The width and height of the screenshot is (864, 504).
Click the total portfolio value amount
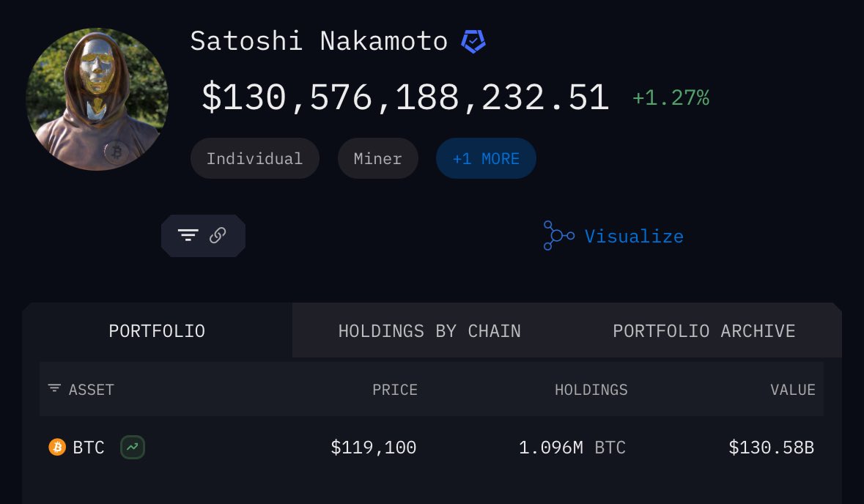point(405,98)
